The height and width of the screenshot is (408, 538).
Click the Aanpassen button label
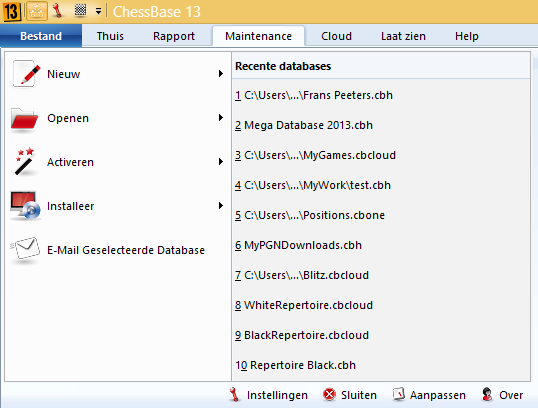438,395
